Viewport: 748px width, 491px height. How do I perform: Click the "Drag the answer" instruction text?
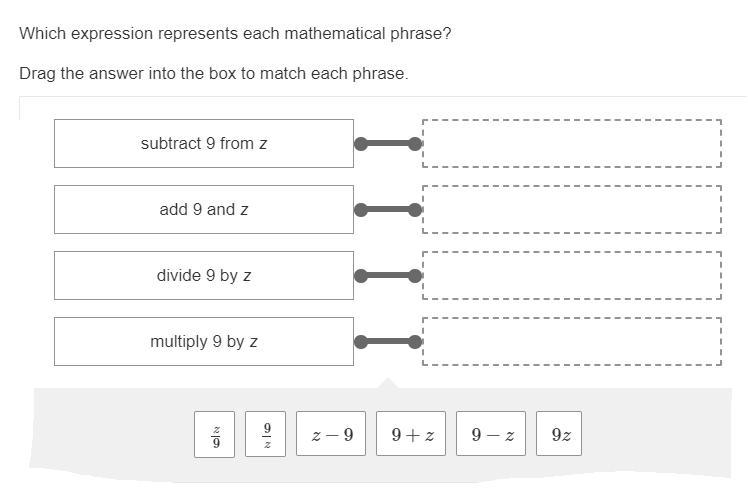(x=214, y=74)
